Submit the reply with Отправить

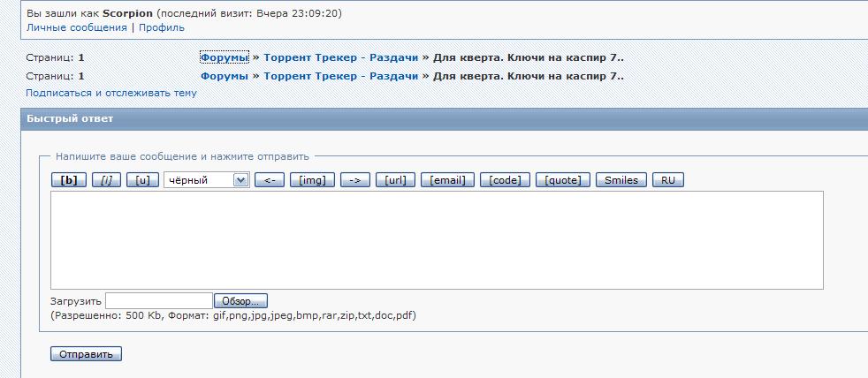[x=87, y=354]
